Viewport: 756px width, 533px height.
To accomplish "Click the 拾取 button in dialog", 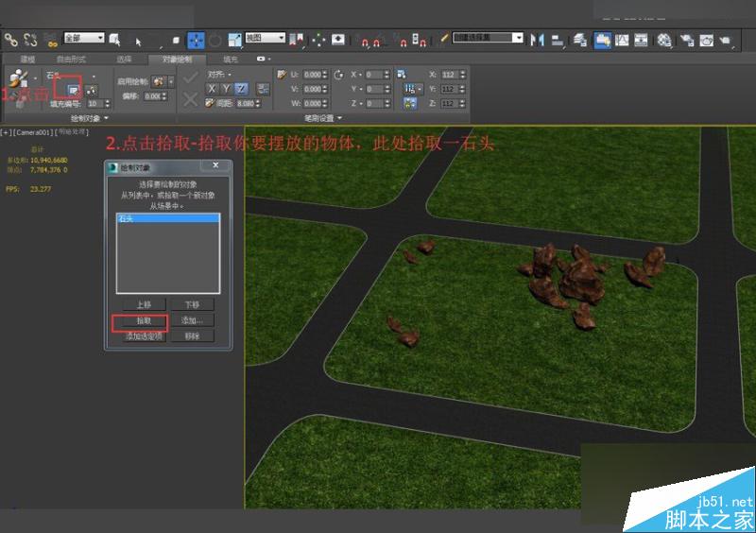I will coord(143,321).
